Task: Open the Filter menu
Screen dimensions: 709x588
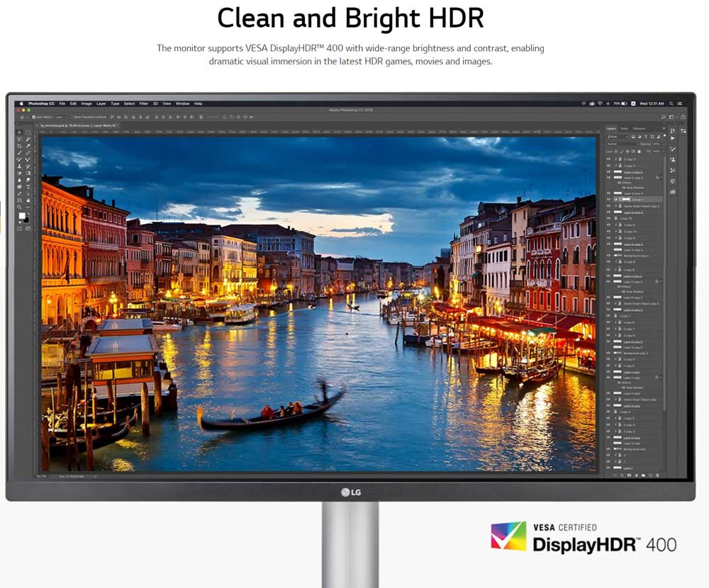Action: [x=144, y=103]
